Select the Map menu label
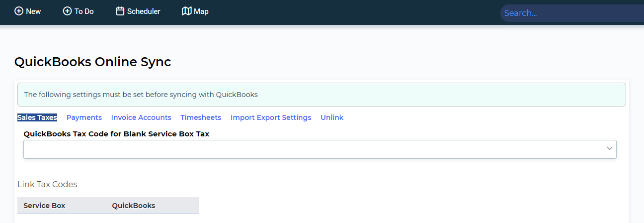This screenshot has height=223, width=644. pyautogui.click(x=201, y=11)
